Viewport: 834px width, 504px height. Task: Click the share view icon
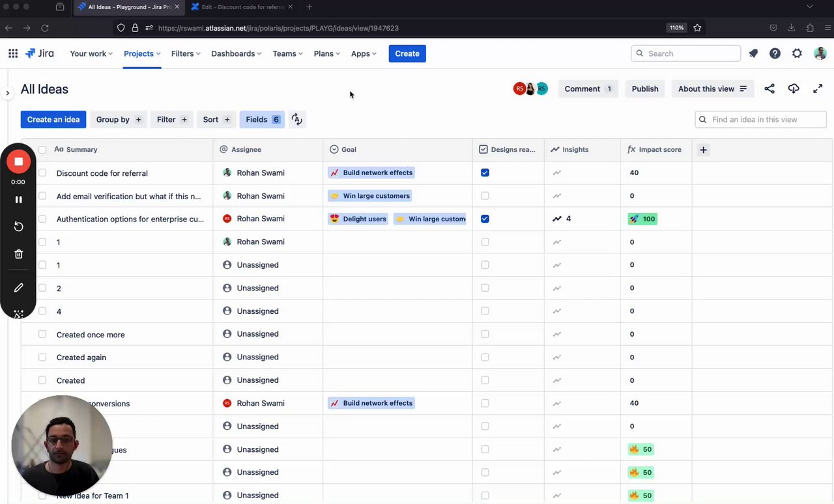pyautogui.click(x=769, y=89)
